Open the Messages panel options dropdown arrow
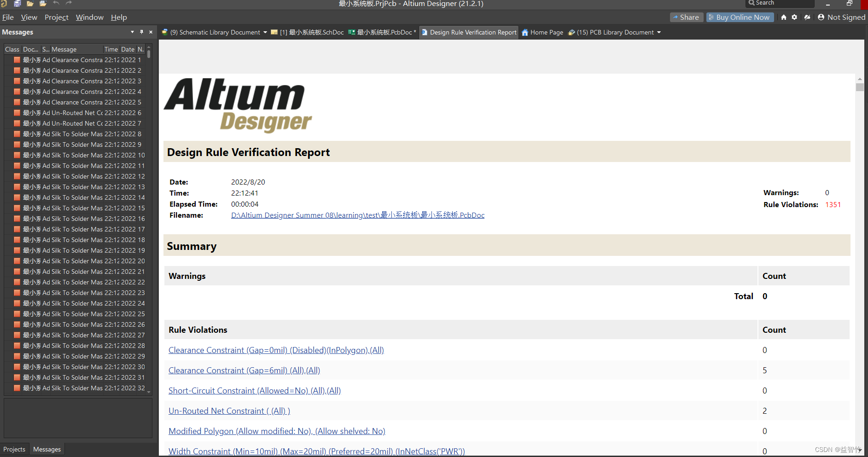The width and height of the screenshot is (868, 457). (x=132, y=32)
